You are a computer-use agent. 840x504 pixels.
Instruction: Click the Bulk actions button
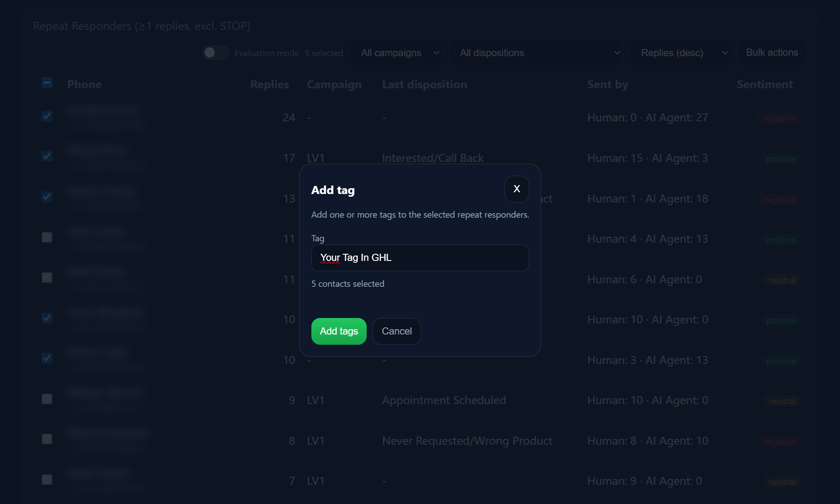click(772, 52)
